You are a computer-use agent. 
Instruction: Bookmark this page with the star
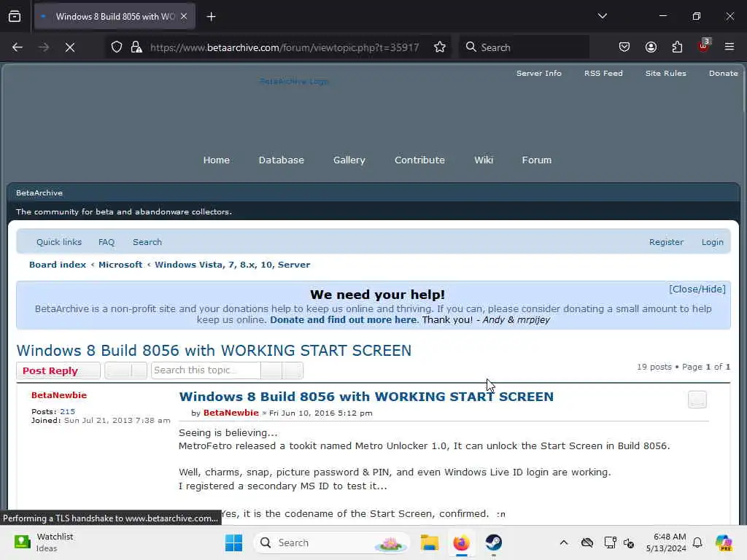[x=440, y=47]
